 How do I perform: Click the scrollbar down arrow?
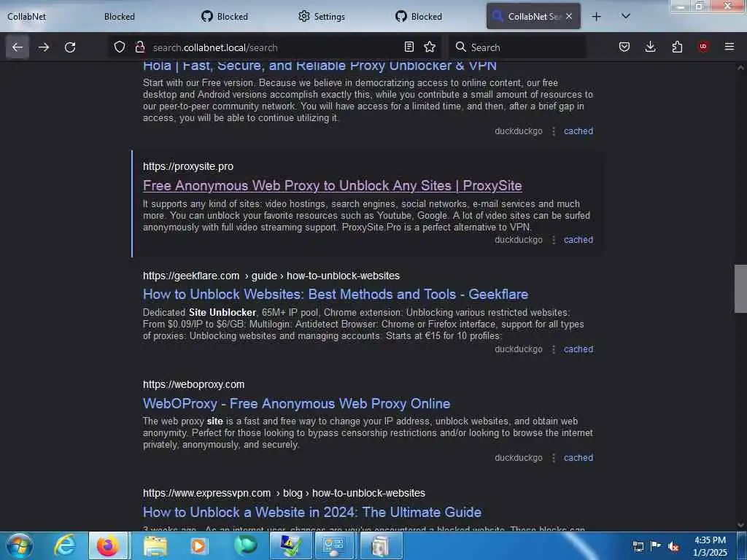(740, 525)
